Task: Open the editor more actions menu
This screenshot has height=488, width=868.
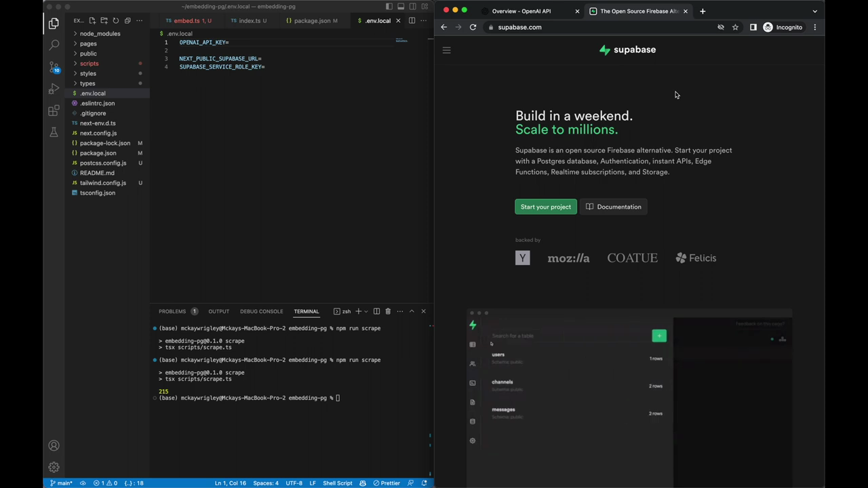Action: click(x=423, y=20)
